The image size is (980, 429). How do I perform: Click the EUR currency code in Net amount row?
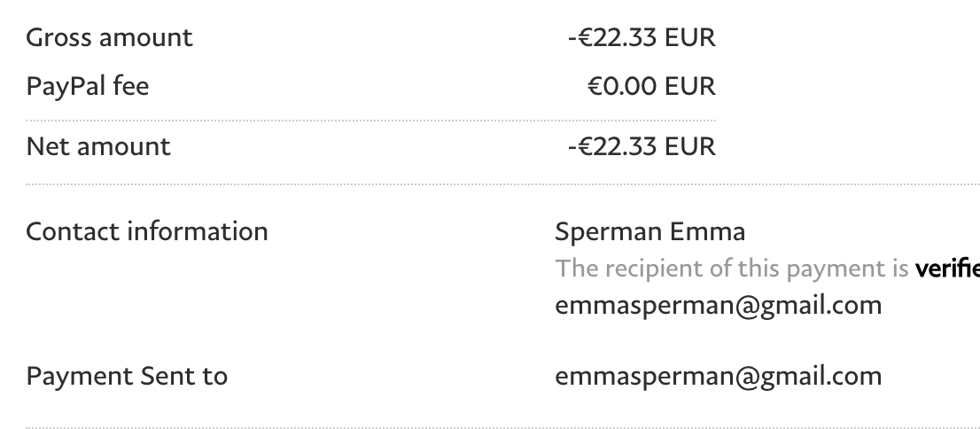click(689, 146)
